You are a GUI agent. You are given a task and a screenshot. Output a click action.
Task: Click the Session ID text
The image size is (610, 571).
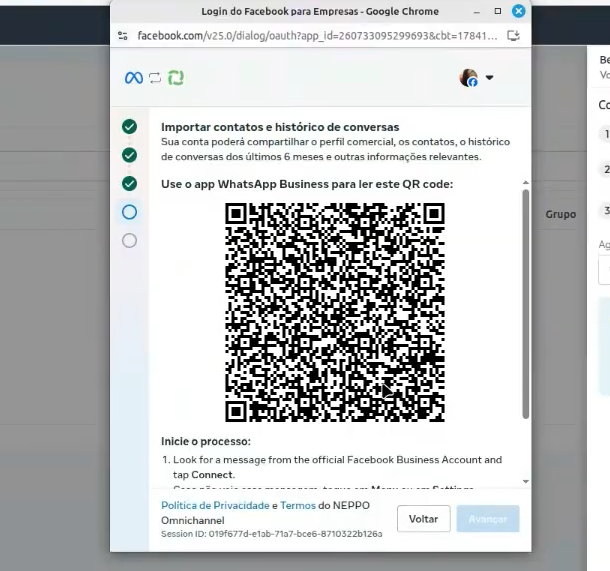tap(272, 534)
